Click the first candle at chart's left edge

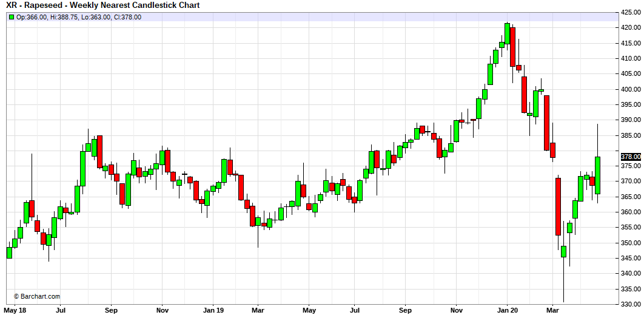(x=9, y=253)
